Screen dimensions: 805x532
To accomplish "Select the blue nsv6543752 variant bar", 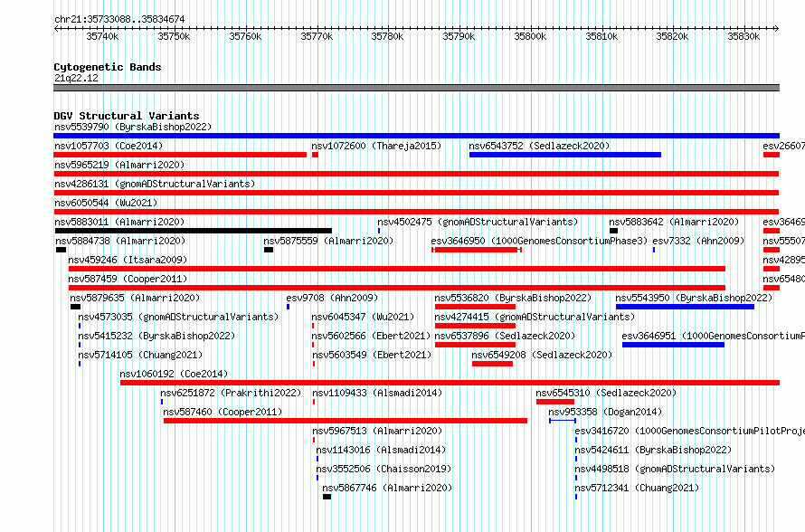I will (565, 155).
